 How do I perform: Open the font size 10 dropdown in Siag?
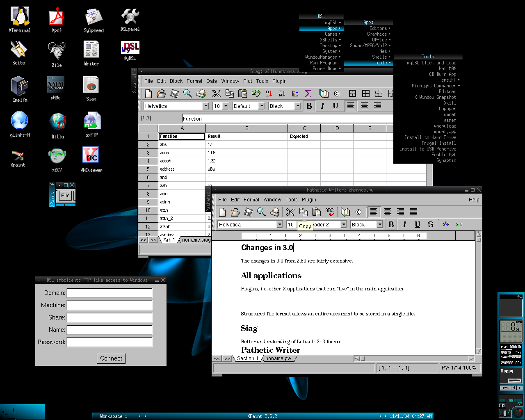click(x=225, y=106)
